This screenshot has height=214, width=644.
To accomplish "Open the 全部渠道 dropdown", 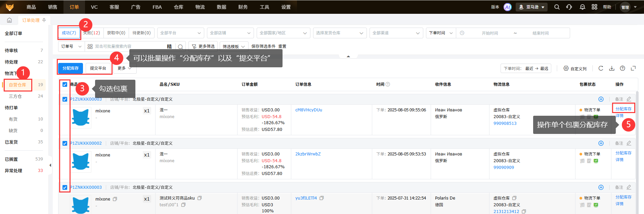I will tap(396, 33).
